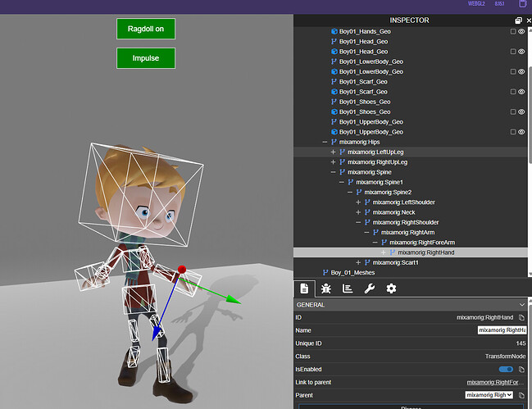Collapse the mixamorig:RightShoulder node
Image resolution: width=532 pixels, height=409 pixels.
pos(358,222)
